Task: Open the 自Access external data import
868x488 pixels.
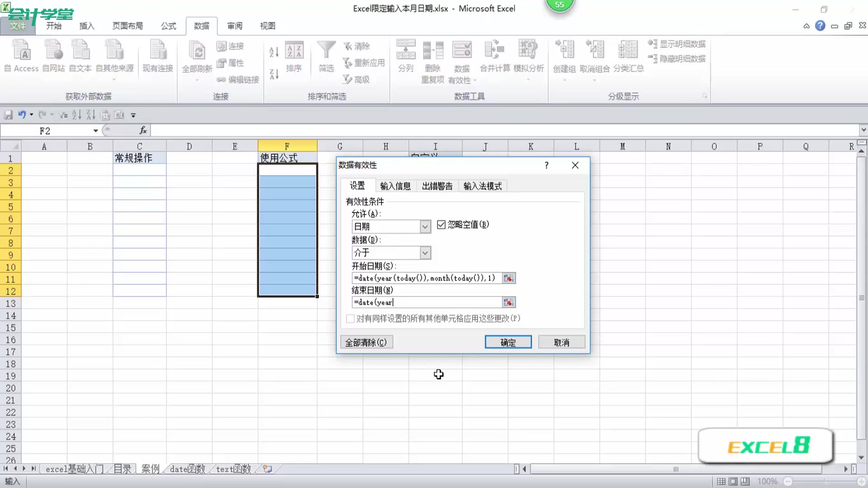Action: tap(21, 56)
